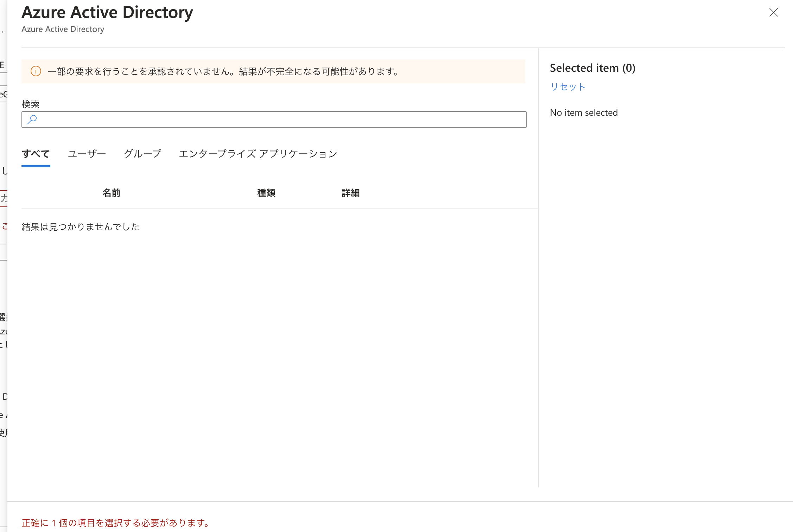Image resolution: width=793 pixels, height=532 pixels.
Task: Click the No item selected label
Action: pos(584,112)
